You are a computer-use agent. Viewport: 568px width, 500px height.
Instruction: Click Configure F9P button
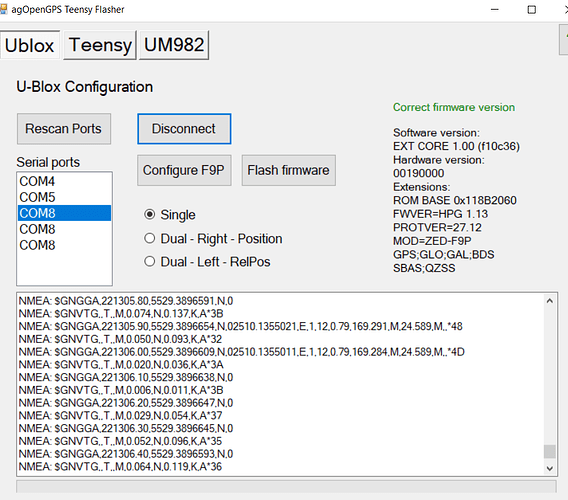184,170
